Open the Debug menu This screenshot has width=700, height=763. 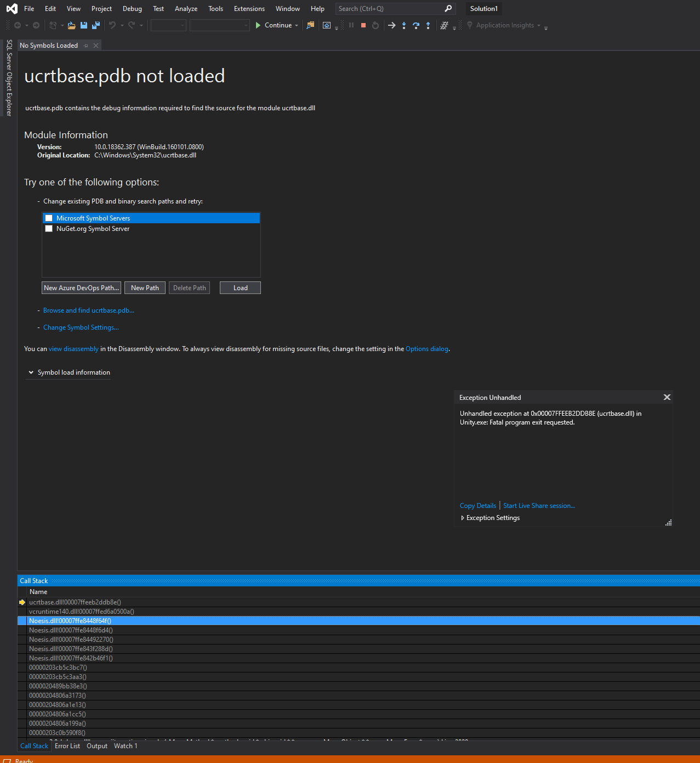point(132,9)
